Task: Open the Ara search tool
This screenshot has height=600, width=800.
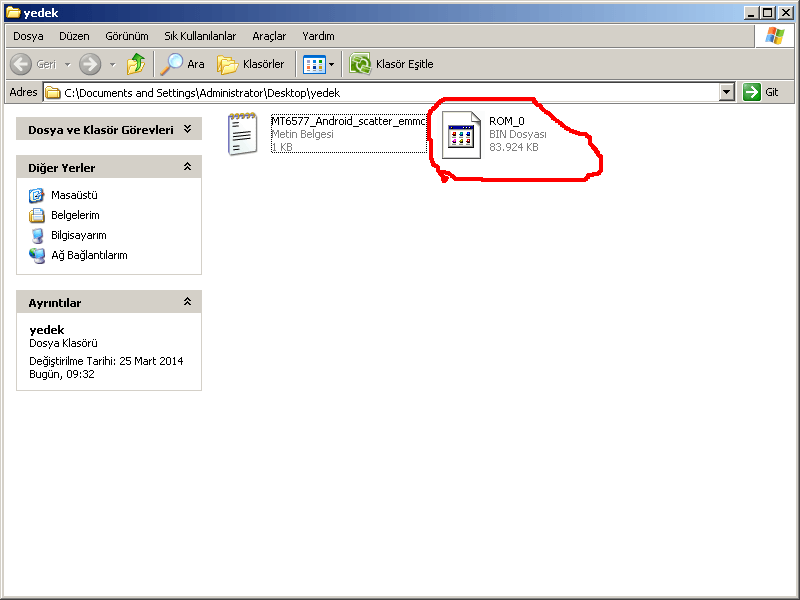Action: click(x=183, y=64)
